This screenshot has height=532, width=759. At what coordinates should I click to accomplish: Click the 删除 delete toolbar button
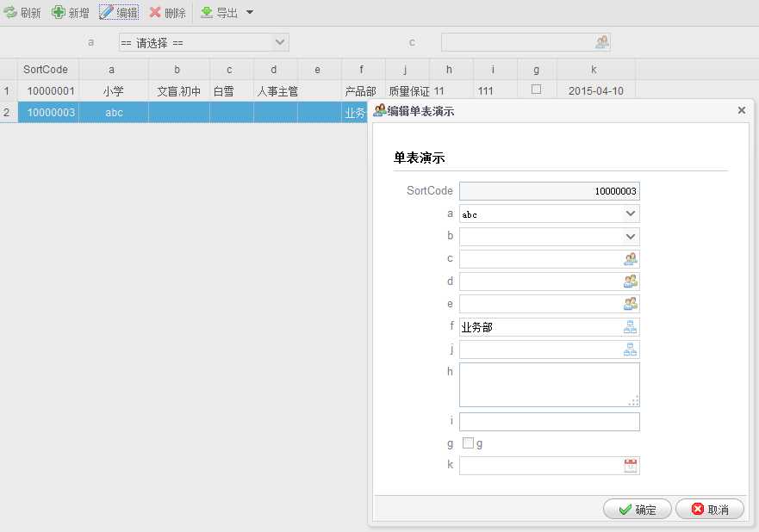(168, 12)
